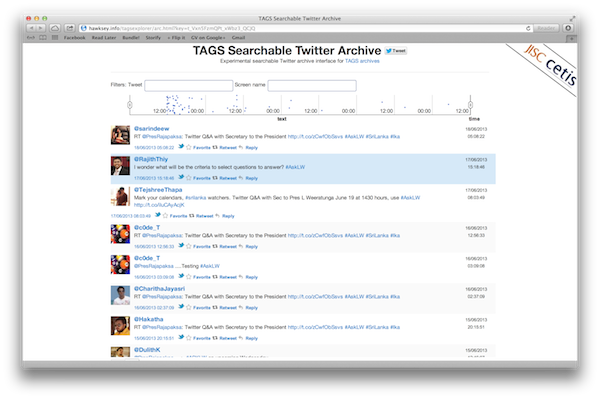Open the Storify bookmark in bookmarks bar

click(153, 37)
